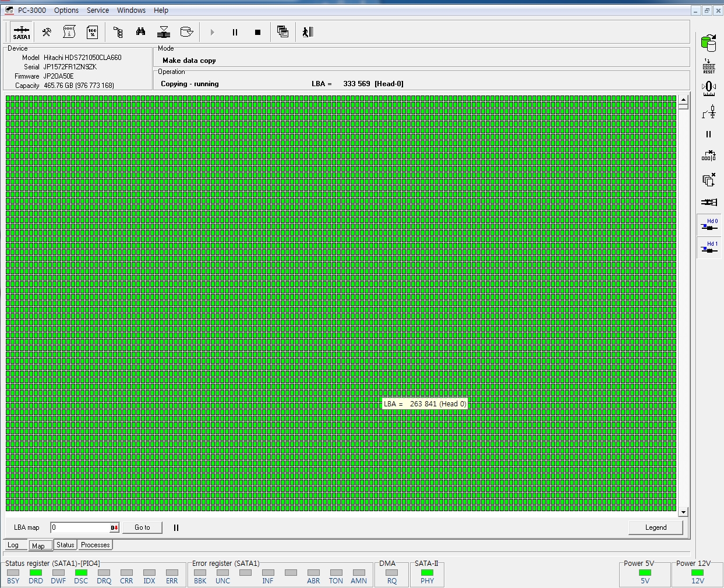Open the Legend button
The height and width of the screenshot is (588, 724).
tap(655, 527)
